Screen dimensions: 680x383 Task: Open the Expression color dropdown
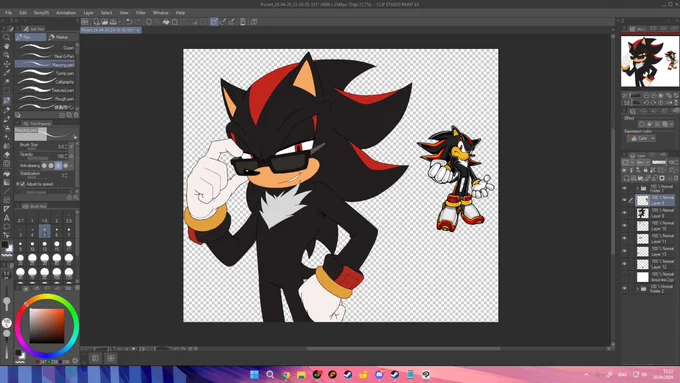click(x=641, y=138)
